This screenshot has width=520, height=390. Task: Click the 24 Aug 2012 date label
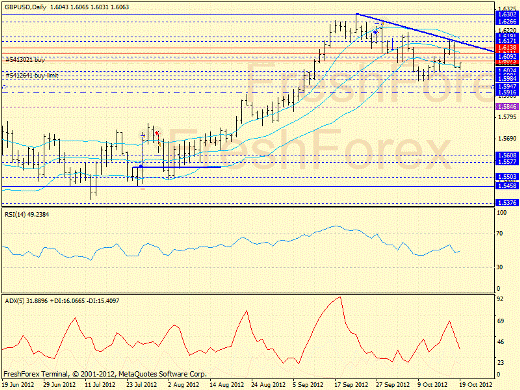pos(268,384)
